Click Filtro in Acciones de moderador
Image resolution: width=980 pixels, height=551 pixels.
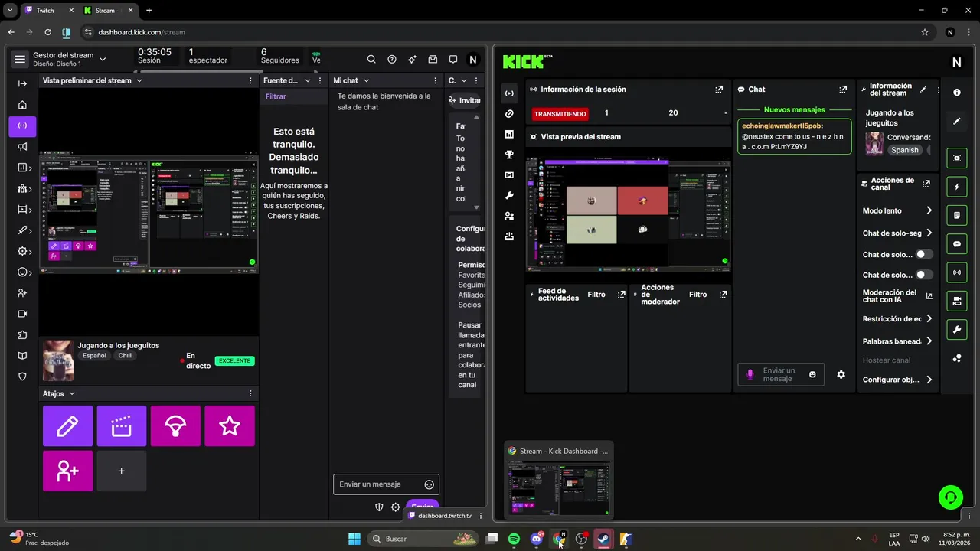pos(697,295)
